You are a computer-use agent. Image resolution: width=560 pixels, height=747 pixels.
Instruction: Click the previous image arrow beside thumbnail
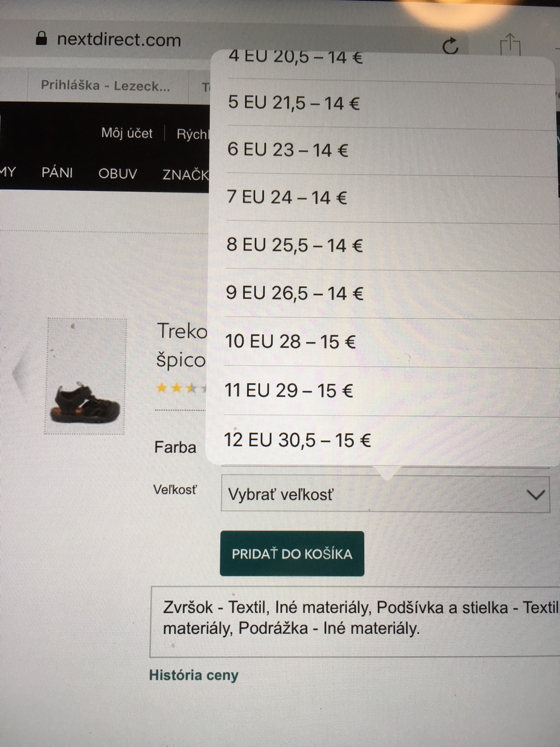tap(19, 373)
